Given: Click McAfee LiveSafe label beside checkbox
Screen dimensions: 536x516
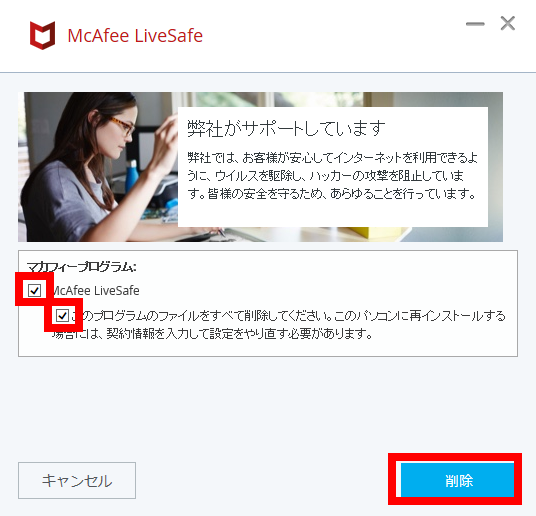Looking at the screenshot, I should [x=96, y=291].
